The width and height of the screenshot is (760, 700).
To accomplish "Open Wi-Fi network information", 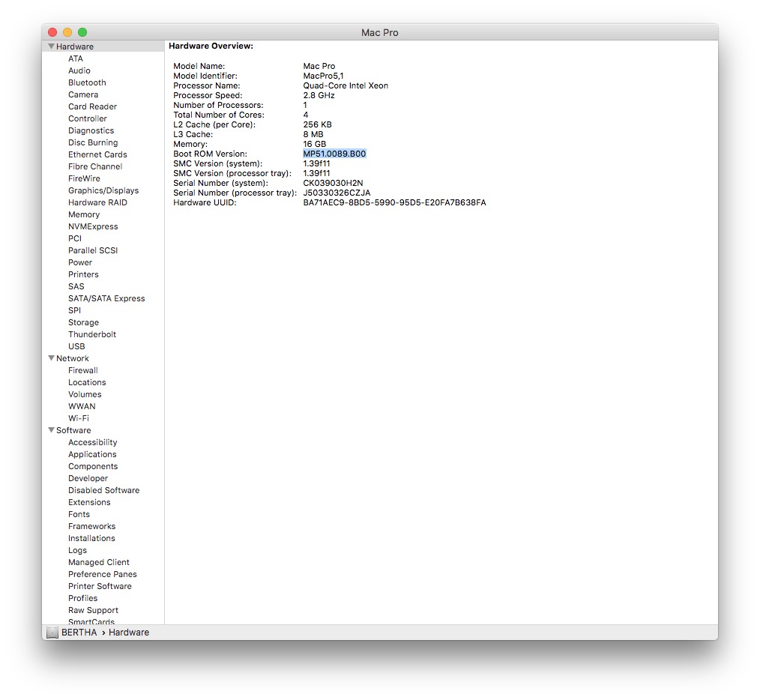I will 79,418.
